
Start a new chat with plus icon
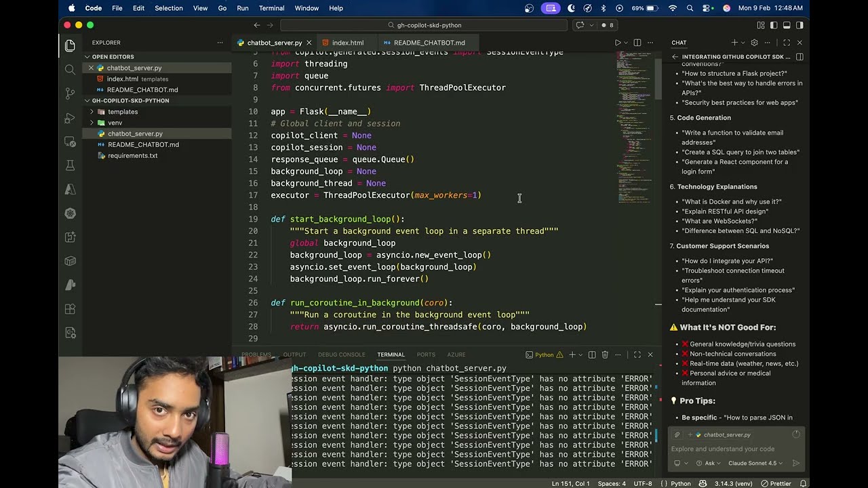[734, 43]
